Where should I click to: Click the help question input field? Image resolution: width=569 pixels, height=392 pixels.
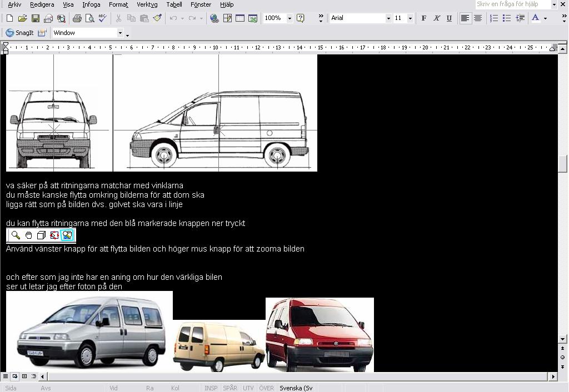click(512, 4)
